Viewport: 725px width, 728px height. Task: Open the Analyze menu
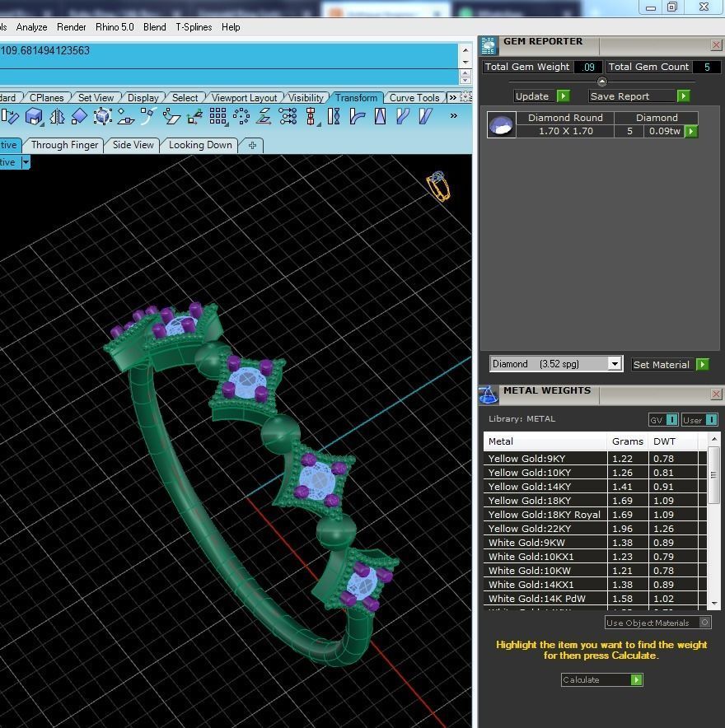[31, 27]
